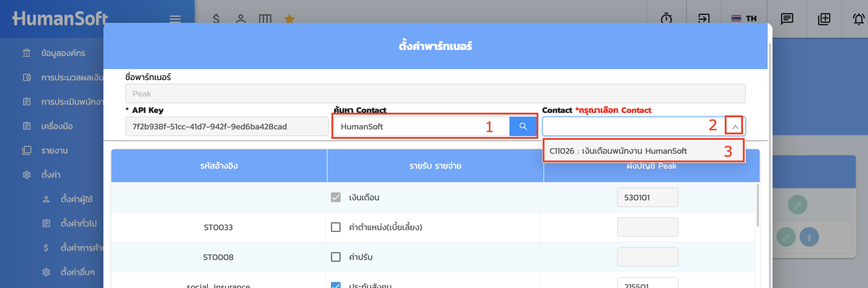This screenshot has width=868, height=288.
Task: Click the ST0033 reference code cell
Action: [x=218, y=227]
